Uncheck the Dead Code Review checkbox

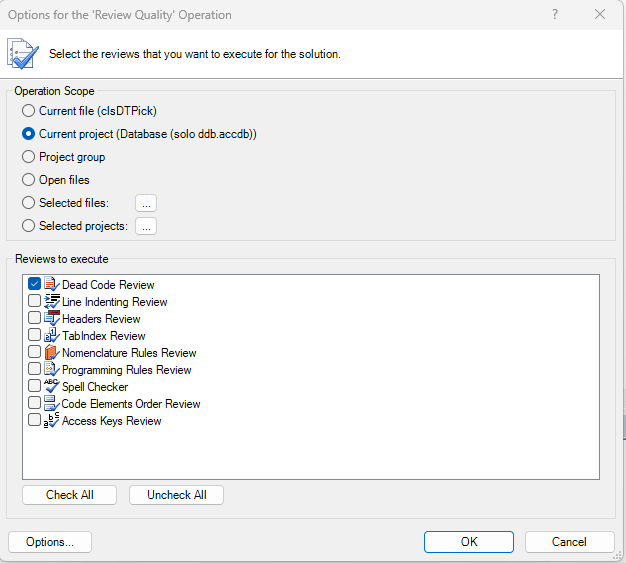tap(35, 285)
